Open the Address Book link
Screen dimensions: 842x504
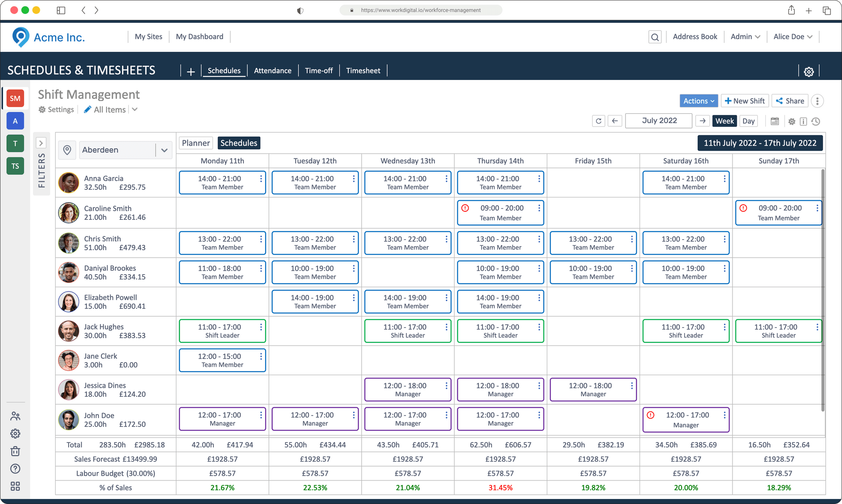[x=695, y=37]
